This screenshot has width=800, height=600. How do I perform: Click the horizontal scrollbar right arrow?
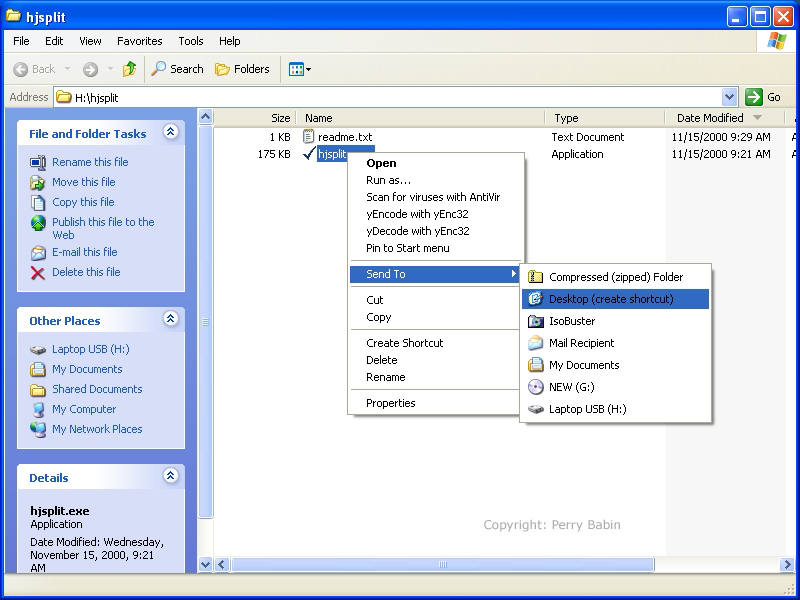click(787, 565)
